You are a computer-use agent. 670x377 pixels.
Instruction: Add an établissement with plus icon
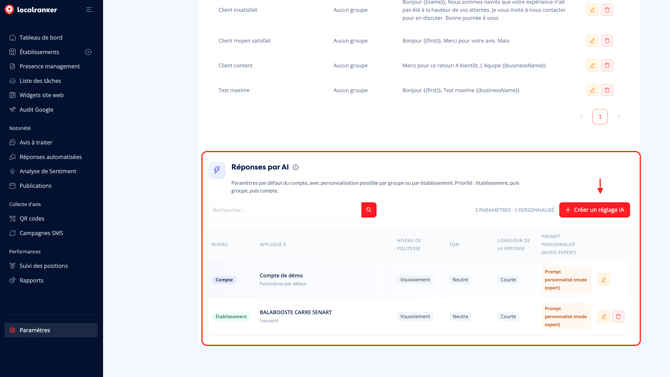[88, 52]
